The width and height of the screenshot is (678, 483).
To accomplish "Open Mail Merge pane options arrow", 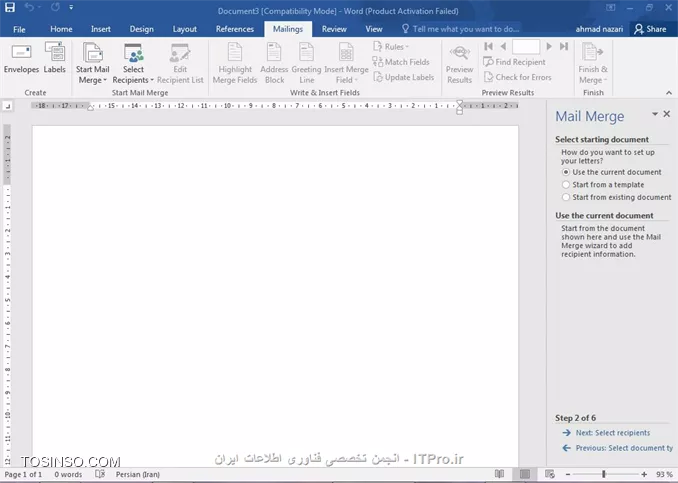I will pos(655,114).
